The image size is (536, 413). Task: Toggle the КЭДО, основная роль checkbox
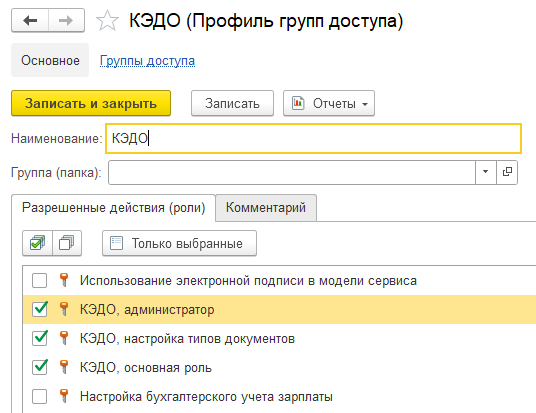(40, 368)
